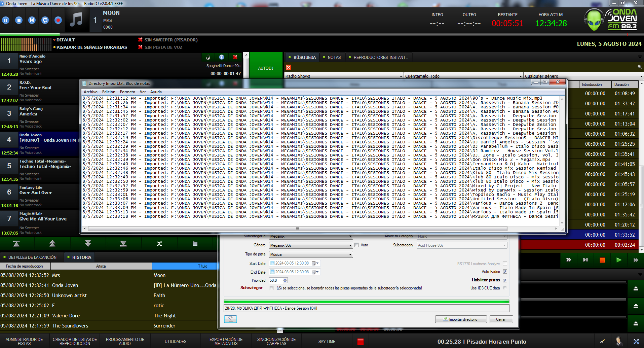Start the preview player with green play
The width and height of the screenshot is (644, 348).
coord(619,260)
